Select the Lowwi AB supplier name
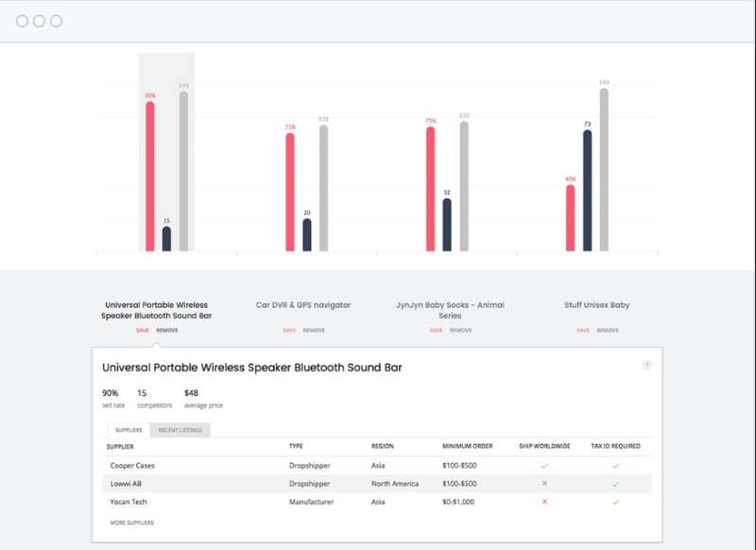This screenshot has width=756, height=550. point(126,484)
